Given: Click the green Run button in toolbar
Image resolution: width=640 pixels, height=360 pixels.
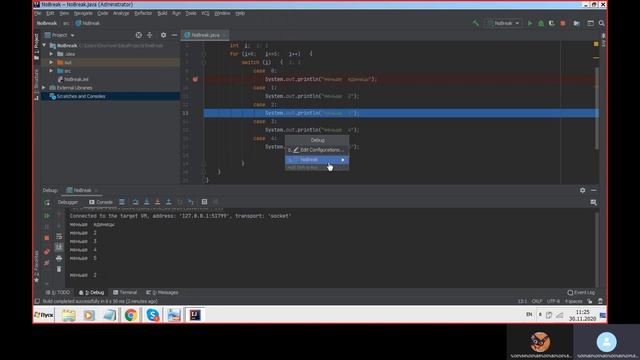Looking at the screenshot, I should click(x=530, y=23).
